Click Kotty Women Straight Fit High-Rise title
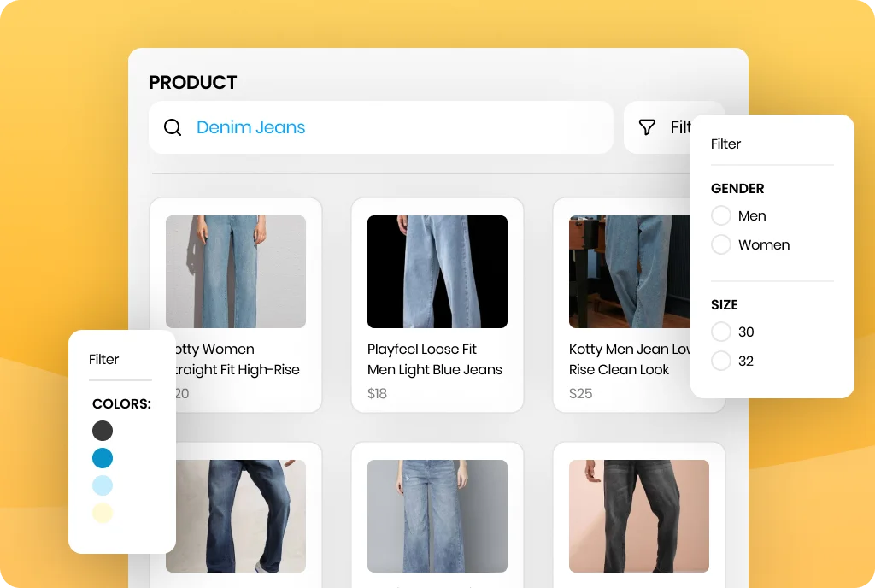This screenshot has width=875, height=588. tap(238, 359)
